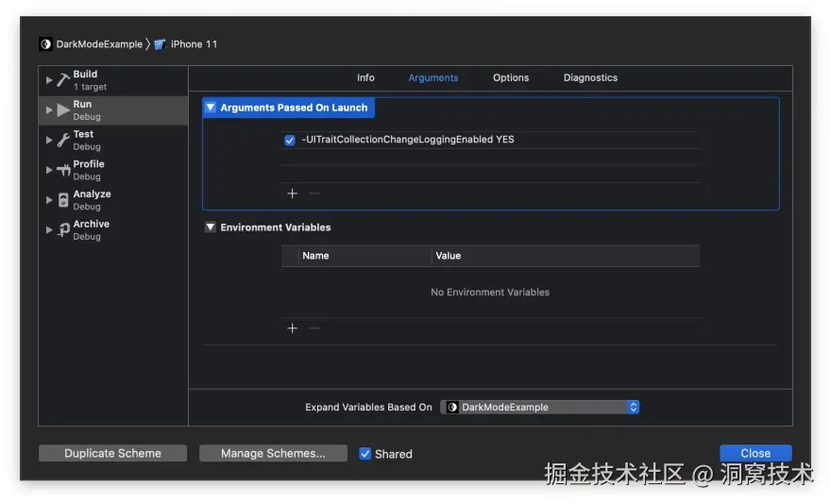Click the Arguments Passed On Launch header

[288, 108]
